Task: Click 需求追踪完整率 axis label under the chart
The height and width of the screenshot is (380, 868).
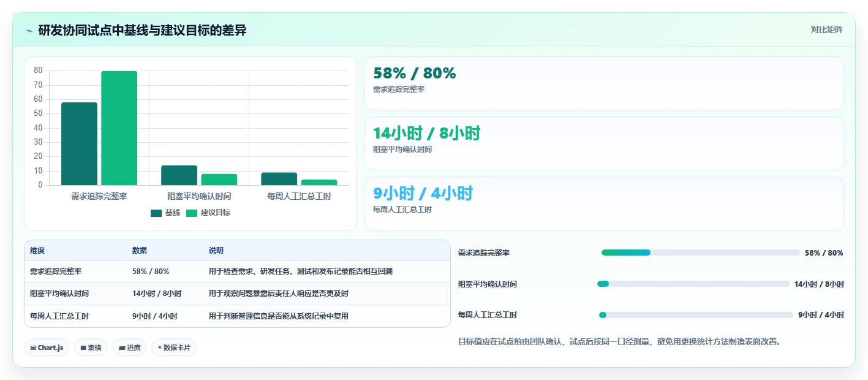Action: (x=99, y=197)
